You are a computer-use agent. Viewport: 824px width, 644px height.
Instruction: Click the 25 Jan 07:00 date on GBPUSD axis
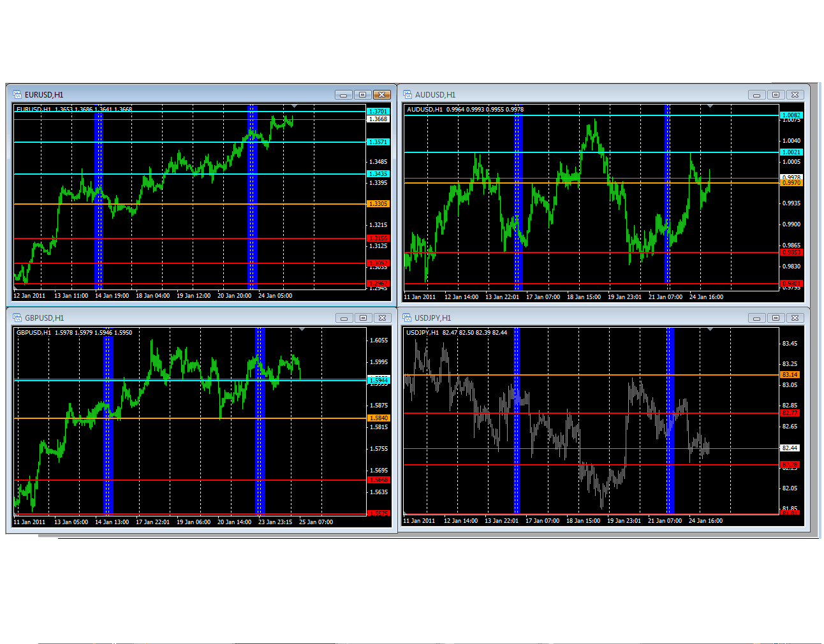click(316, 522)
